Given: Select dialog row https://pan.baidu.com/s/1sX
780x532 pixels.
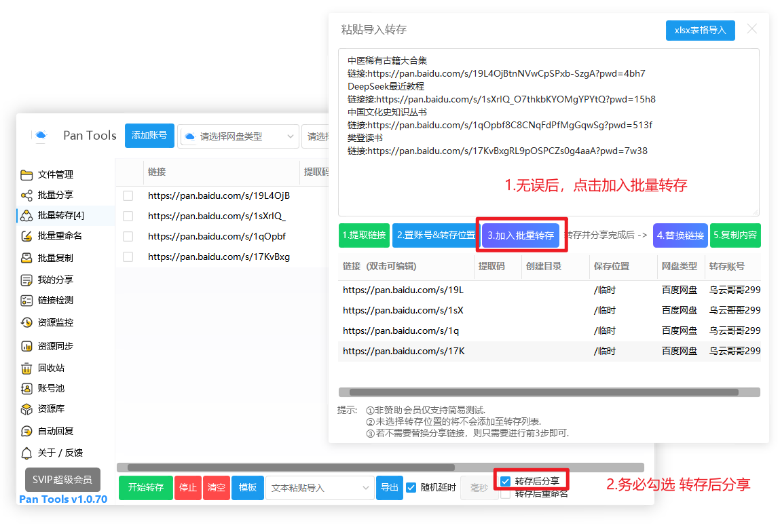Looking at the screenshot, I should tap(549, 310).
